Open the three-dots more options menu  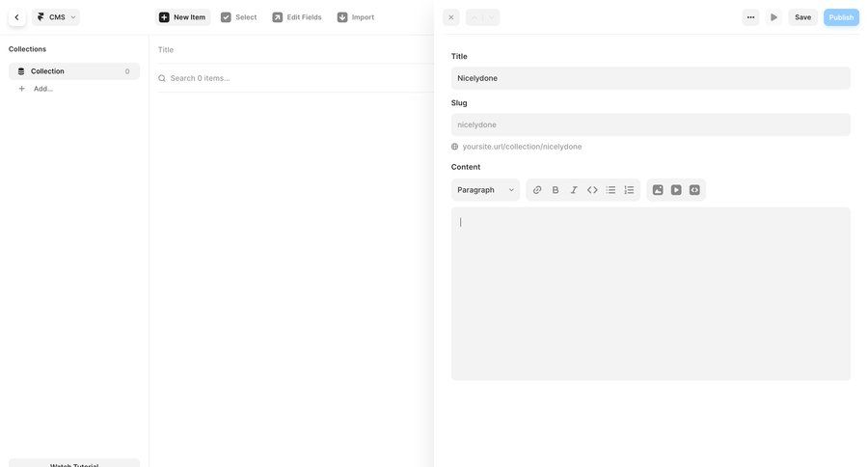click(750, 17)
